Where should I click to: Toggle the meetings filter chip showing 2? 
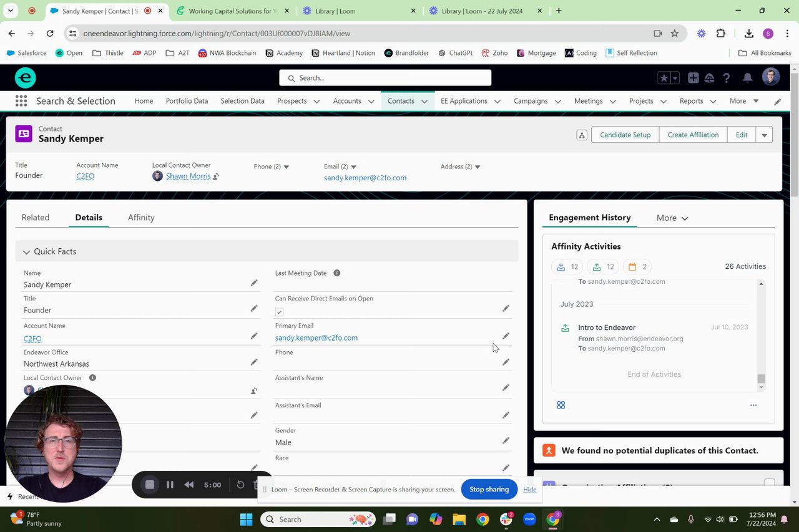pos(638,267)
